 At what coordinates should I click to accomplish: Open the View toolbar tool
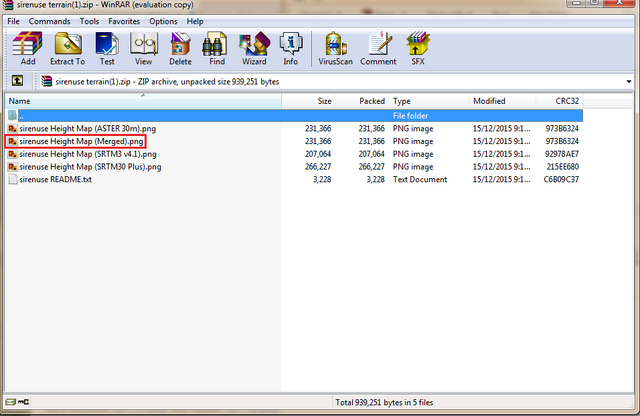coord(143,49)
